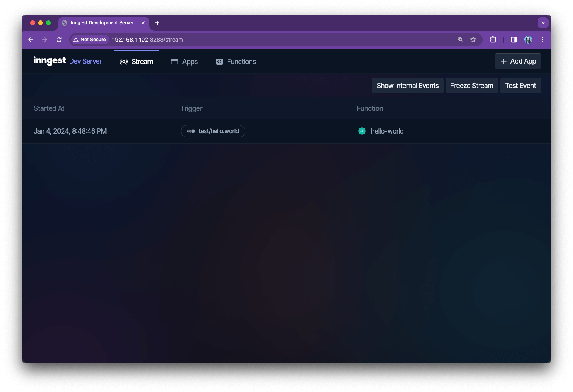
Task: Toggle the browser side panel
Action: pos(513,40)
